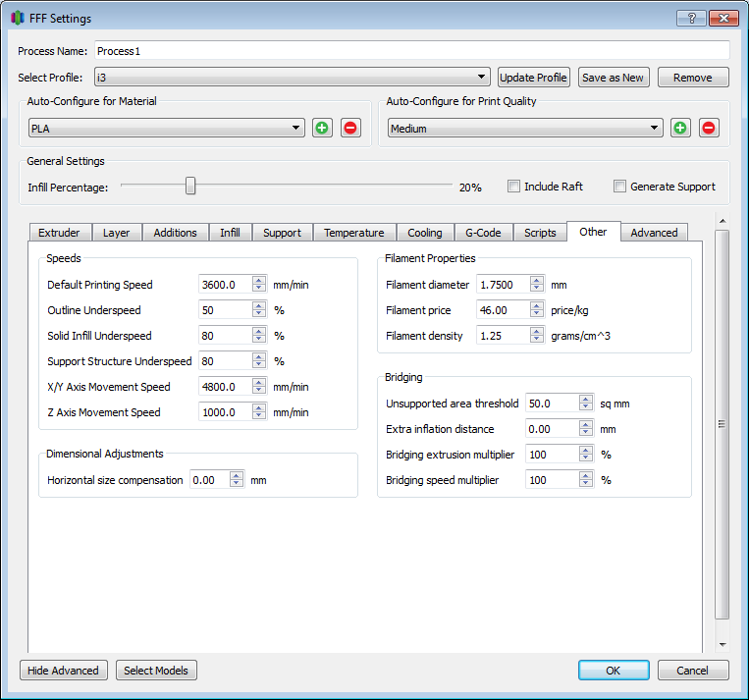Image resolution: width=749 pixels, height=700 pixels.
Task: Click Save as New button
Action: 614,78
